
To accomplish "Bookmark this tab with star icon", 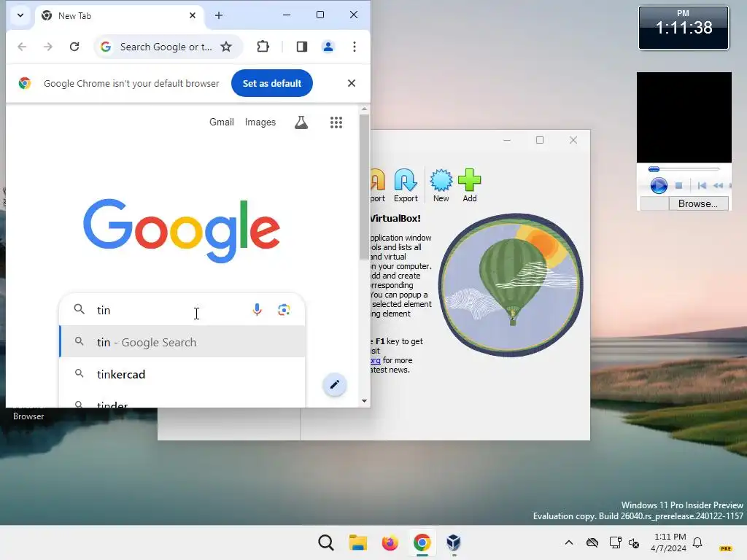I will [226, 47].
